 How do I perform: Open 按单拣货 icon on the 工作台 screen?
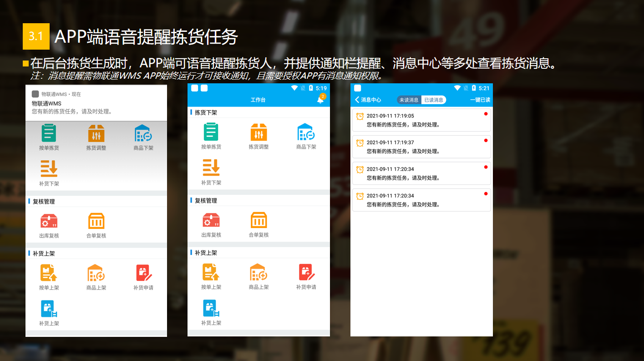point(211,132)
